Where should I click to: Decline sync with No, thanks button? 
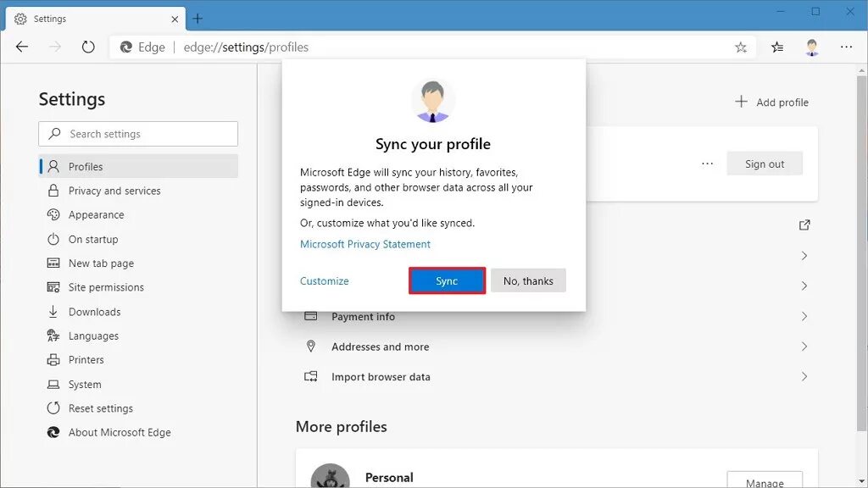coord(528,280)
